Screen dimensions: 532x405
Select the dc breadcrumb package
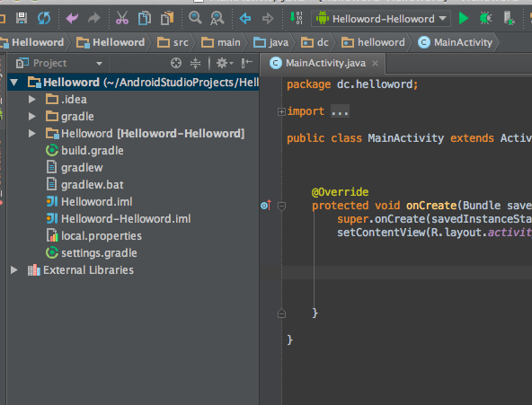(x=315, y=42)
